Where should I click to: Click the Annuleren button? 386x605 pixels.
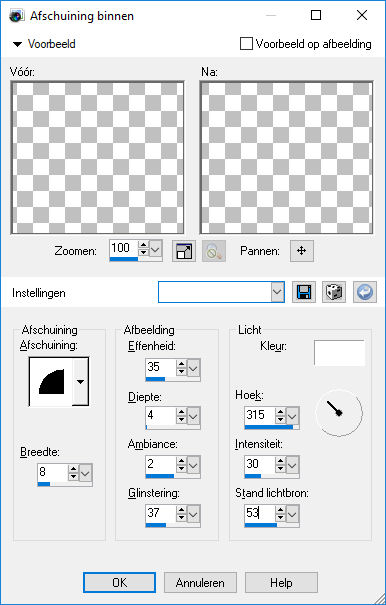point(200,582)
